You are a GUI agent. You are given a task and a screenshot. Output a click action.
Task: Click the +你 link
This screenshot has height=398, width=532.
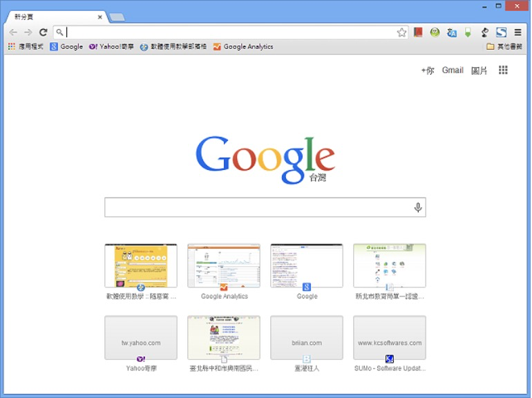click(428, 70)
